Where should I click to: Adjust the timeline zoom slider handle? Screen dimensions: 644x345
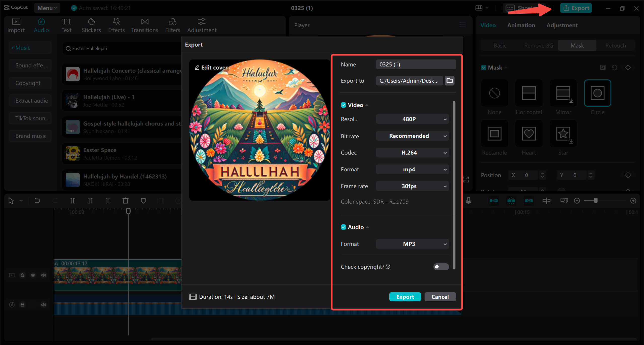click(x=595, y=201)
